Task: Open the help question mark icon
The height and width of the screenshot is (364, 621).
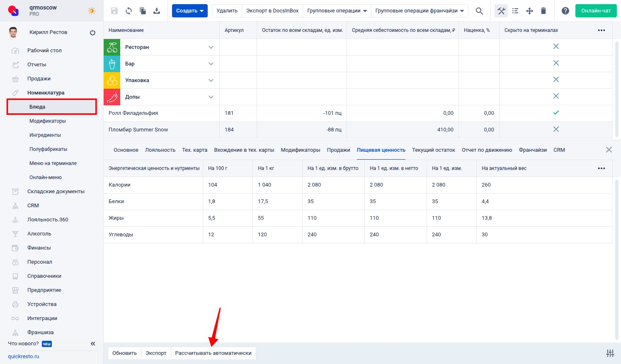Action: (565, 11)
